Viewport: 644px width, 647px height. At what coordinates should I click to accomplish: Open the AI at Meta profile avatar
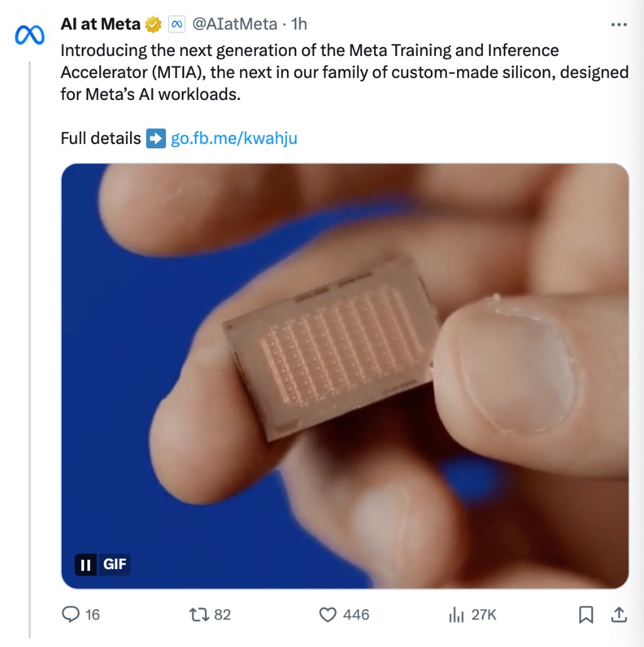click(30, 36)
